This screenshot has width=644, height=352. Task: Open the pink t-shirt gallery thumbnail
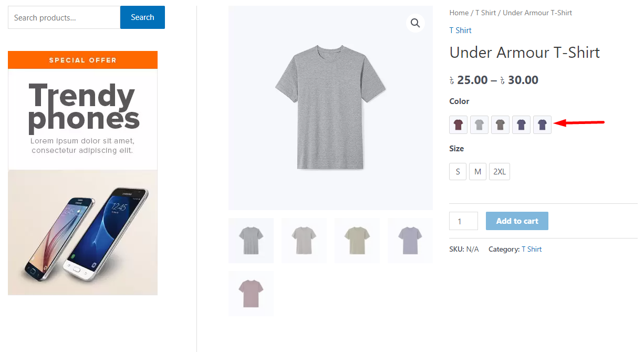(x=251, y=294)
